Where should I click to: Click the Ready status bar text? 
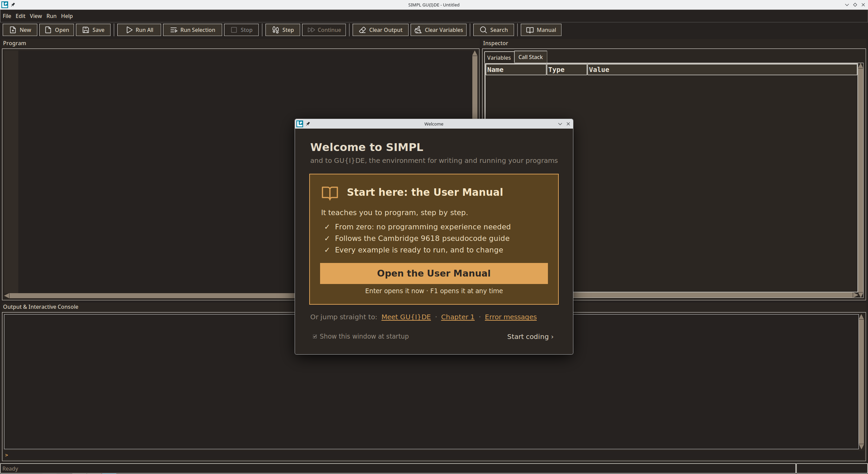(10, 469)
